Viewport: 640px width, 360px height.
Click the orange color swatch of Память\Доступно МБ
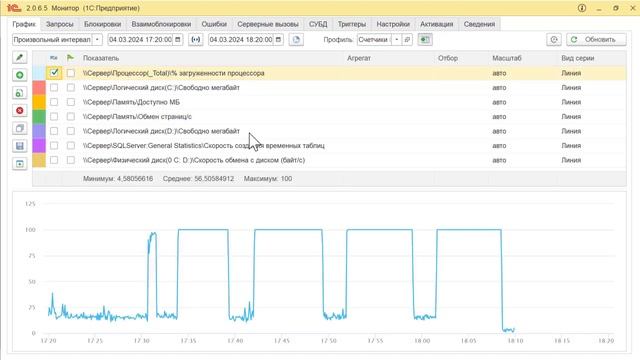pos(39,102)
